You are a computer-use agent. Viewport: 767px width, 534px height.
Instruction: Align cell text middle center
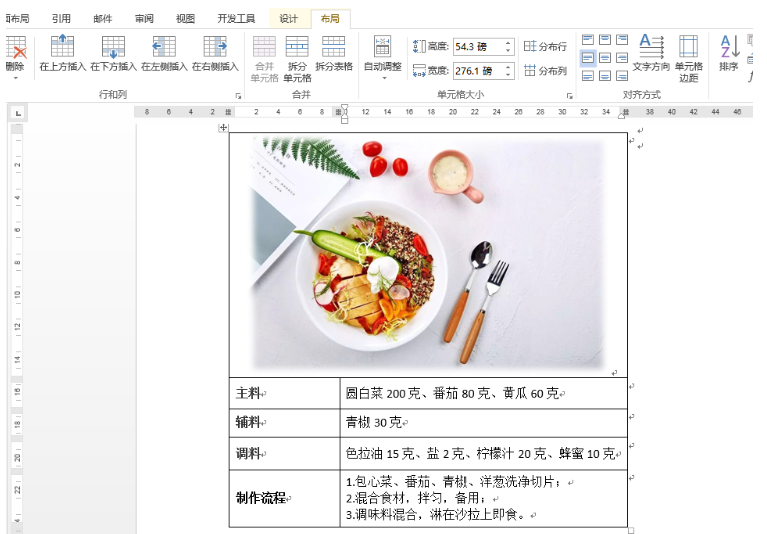point(605,58)
